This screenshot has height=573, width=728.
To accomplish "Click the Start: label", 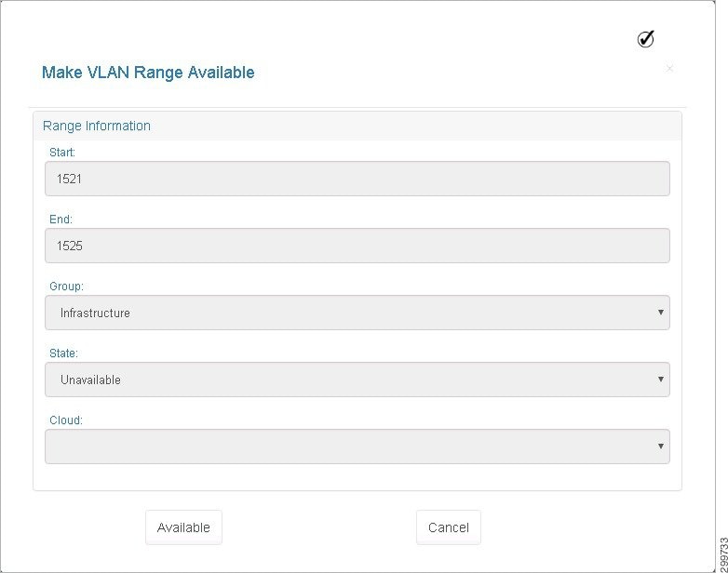I will pos(62,153).
